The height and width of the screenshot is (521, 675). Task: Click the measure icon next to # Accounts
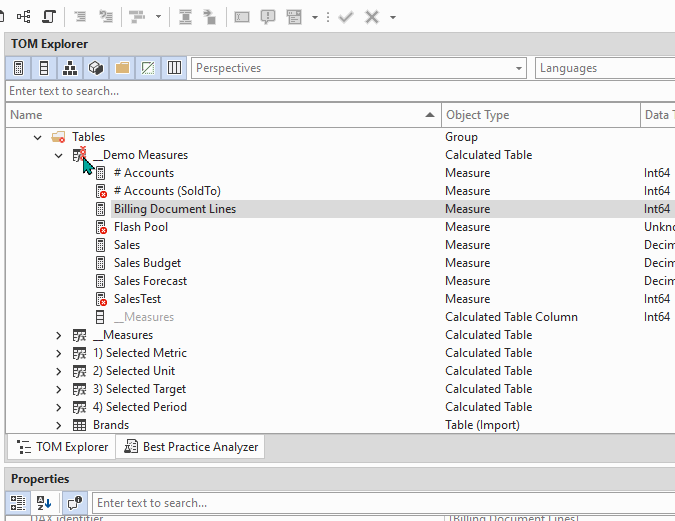pyautogui.click(x=100, y=173)
